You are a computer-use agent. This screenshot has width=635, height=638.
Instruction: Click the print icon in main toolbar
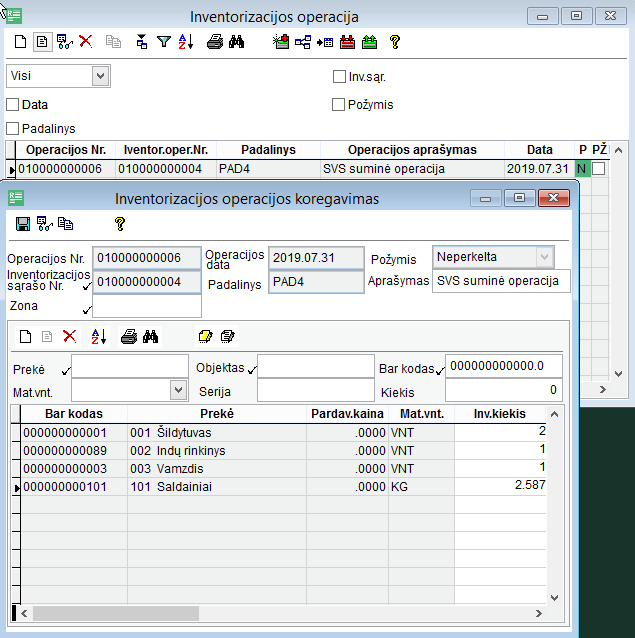pyautogui.click(x=214, y=42)
